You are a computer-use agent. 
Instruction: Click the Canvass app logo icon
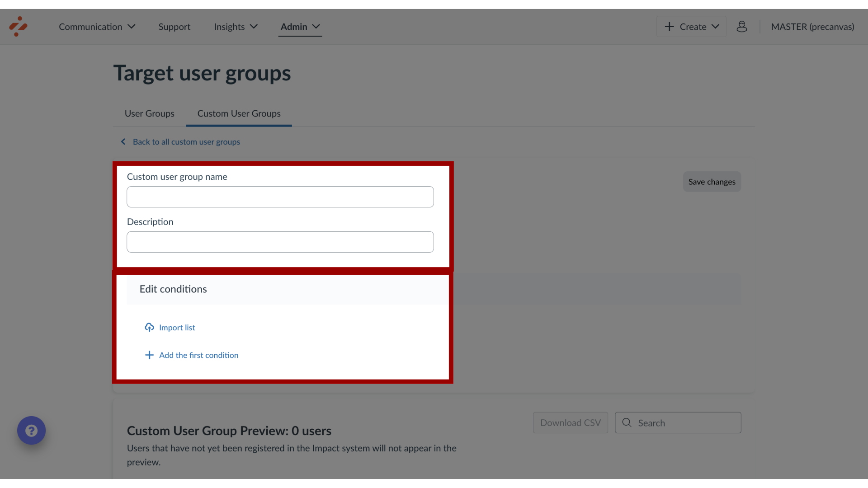coord(18,26)
